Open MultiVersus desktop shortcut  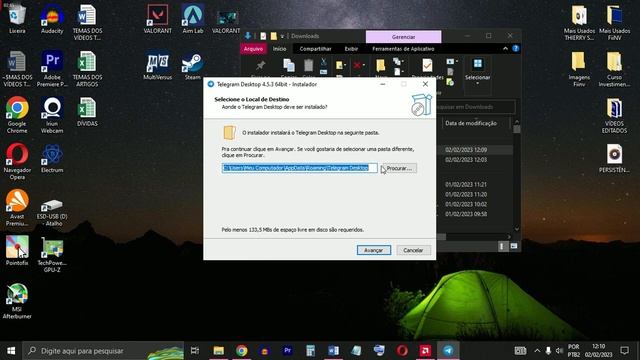pyautogui.click(x=158, y=65)
